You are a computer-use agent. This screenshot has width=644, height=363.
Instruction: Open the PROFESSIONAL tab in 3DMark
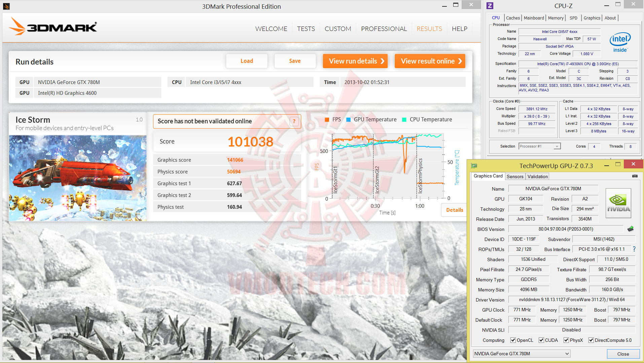pyautogui.click(x=384, y=29)
